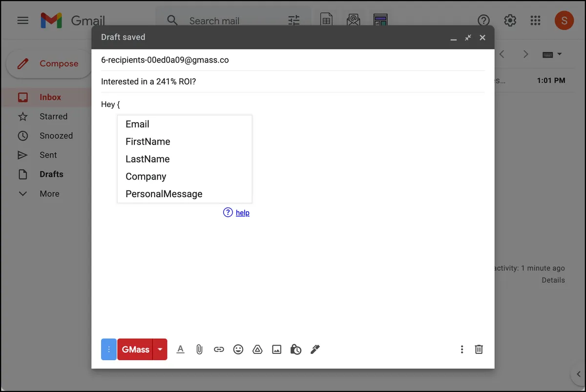The width and height of the screenshot is (586, 392).
Task: Open more compose options menu
Action: click(x=462, y=350)
